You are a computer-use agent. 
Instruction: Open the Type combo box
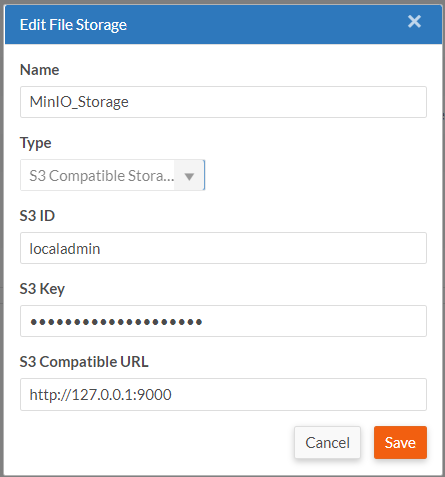point(112,175)
